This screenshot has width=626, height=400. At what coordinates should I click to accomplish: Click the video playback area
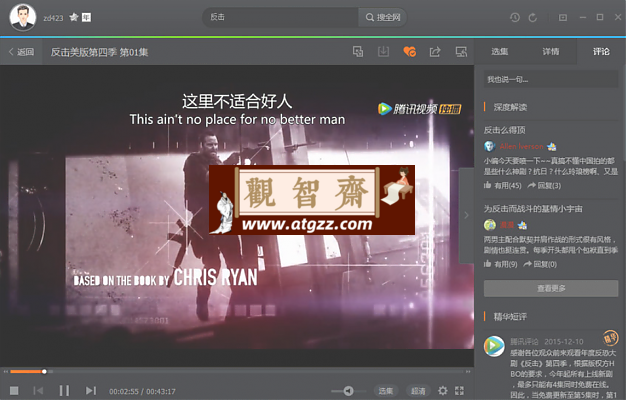[237, 216]
